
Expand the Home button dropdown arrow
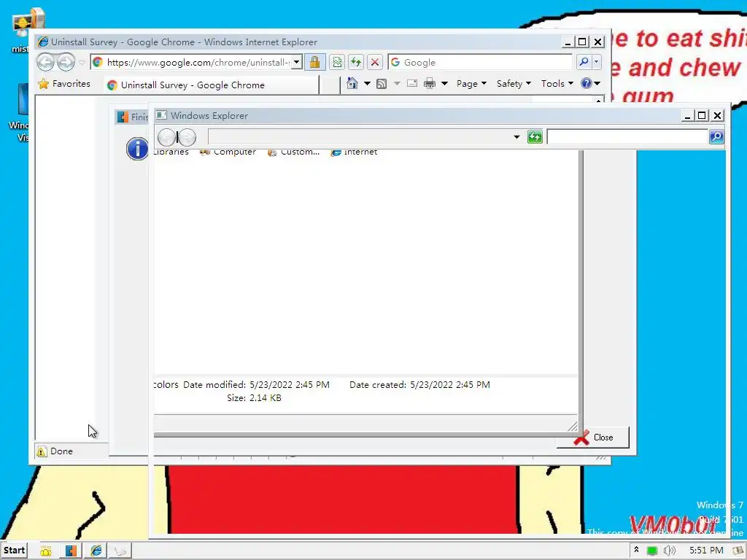[x=367, y=83]
